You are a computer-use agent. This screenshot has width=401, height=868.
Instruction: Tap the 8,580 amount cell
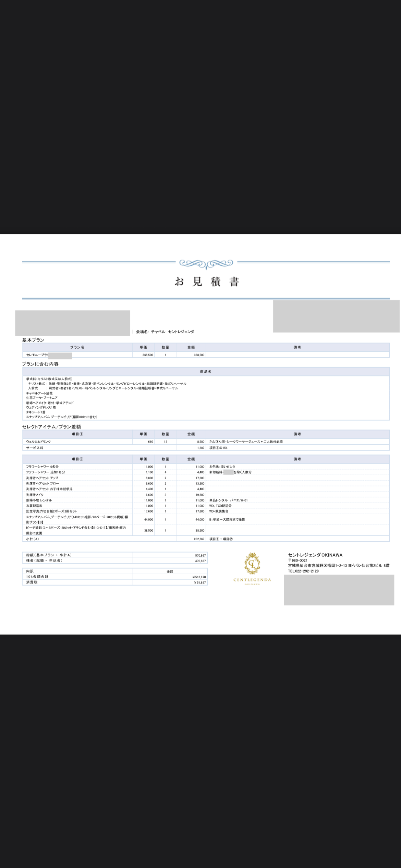click(201, 442)
